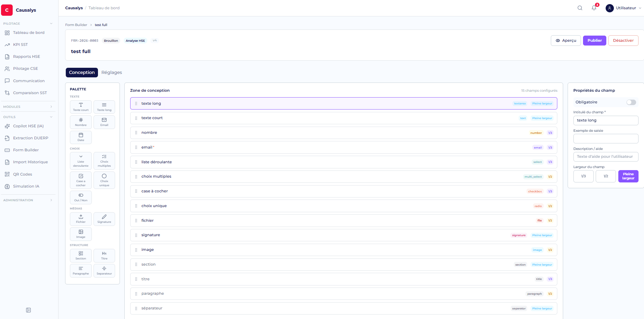
Task: Go to Form Builder breadcrumb link
Action: coord(76,25)
